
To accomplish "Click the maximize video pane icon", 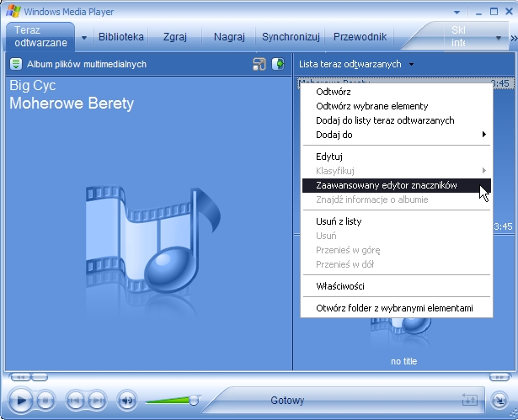I will (259, 64).
